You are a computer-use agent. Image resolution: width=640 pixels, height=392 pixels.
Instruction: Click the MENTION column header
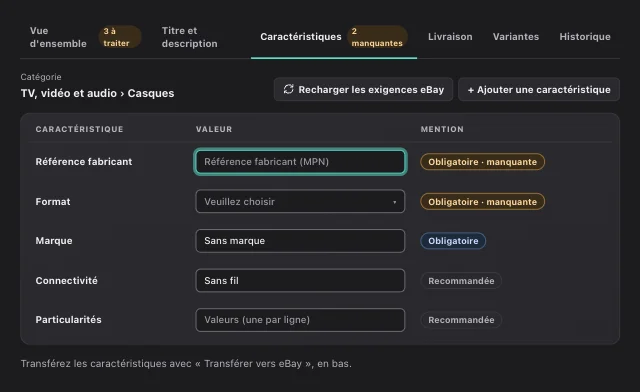(x=442, y=129)
